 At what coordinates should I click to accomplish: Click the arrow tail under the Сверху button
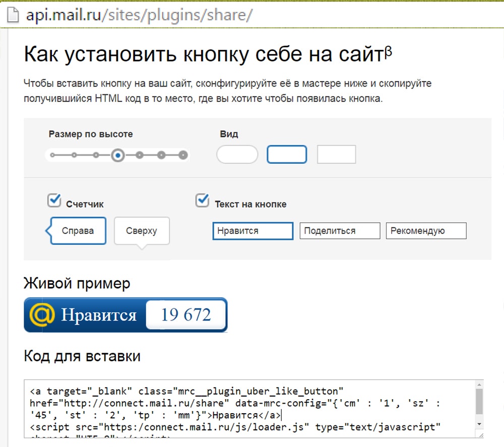point(142,246)
